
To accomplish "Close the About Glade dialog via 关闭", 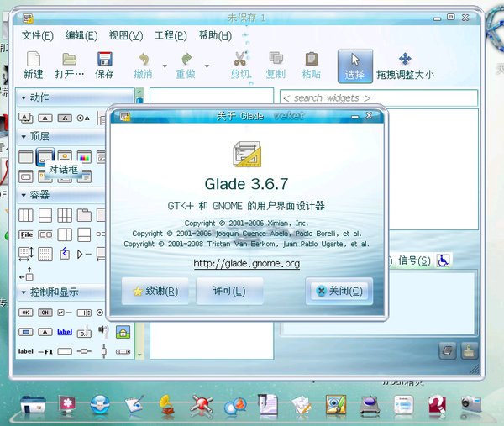I will (x=339, y=291).
